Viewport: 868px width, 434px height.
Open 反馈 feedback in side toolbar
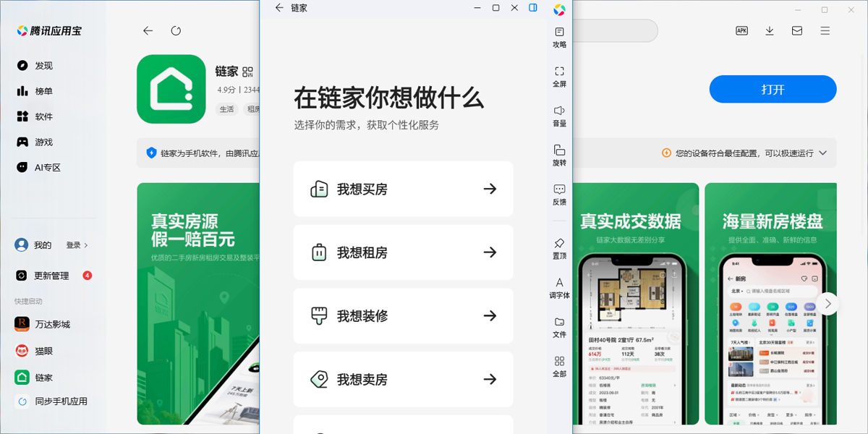(559, 195)
